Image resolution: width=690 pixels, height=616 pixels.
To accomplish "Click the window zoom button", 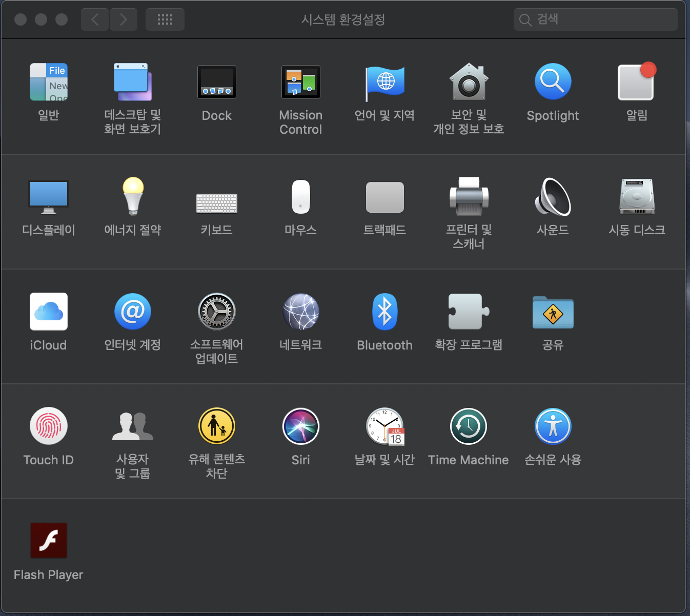I will [x=62, y=19].
